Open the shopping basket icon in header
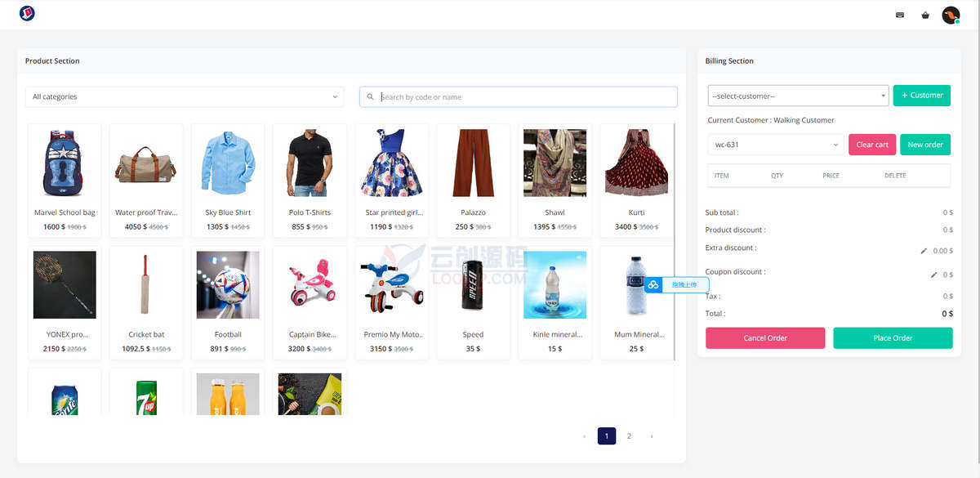 pos(925,15)
